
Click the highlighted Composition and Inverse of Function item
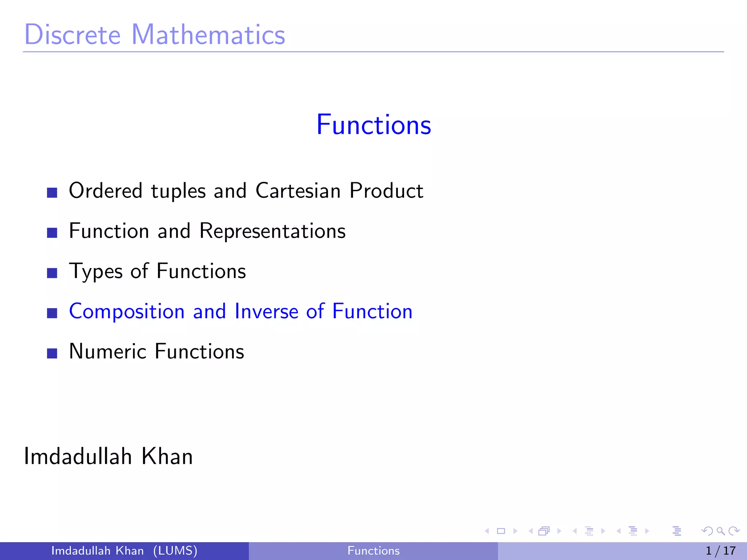241,311
